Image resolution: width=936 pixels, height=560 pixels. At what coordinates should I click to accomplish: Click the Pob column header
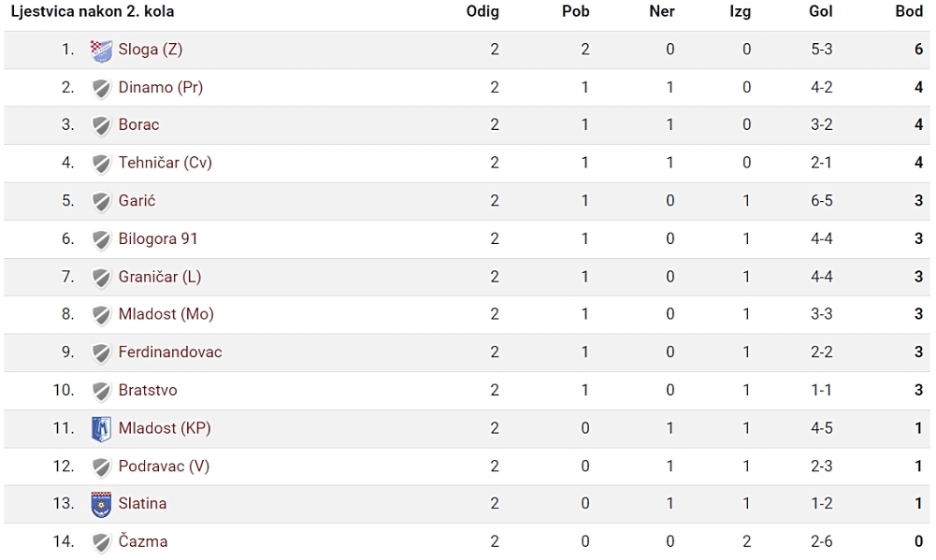point(575,11)
